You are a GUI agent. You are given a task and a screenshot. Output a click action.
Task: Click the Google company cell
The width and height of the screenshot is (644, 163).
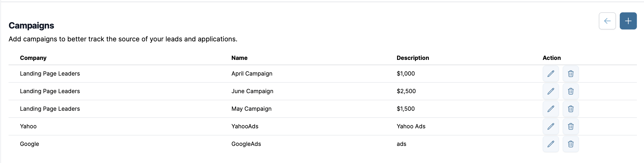29,144
